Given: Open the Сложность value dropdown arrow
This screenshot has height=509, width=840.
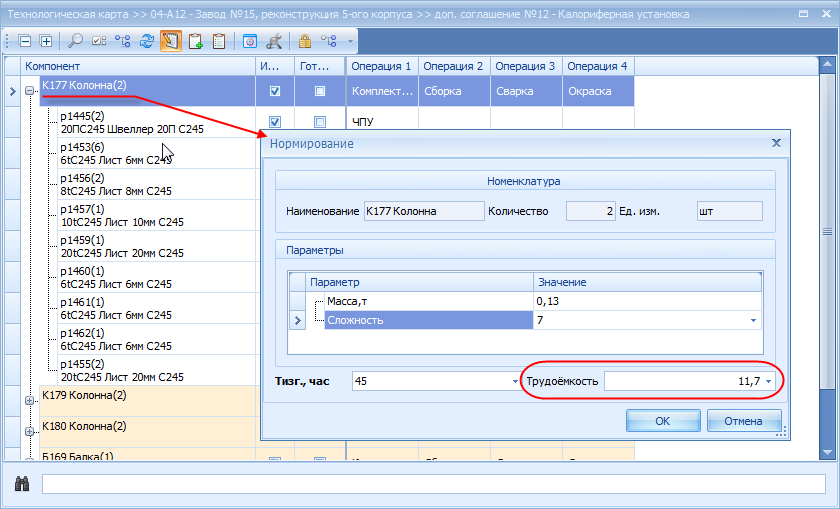Looking at the screenshot, I should tap(753, 320).
